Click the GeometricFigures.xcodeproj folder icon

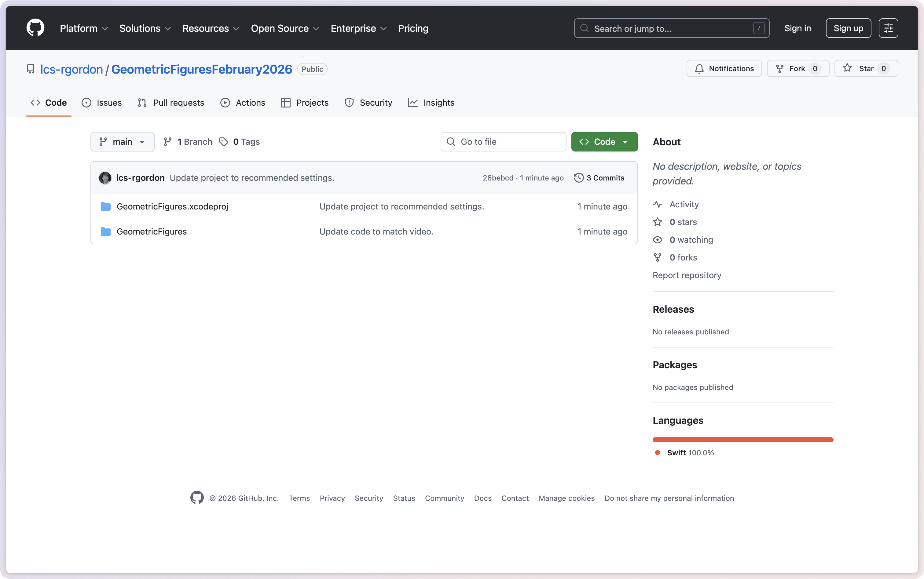(105, 207)
